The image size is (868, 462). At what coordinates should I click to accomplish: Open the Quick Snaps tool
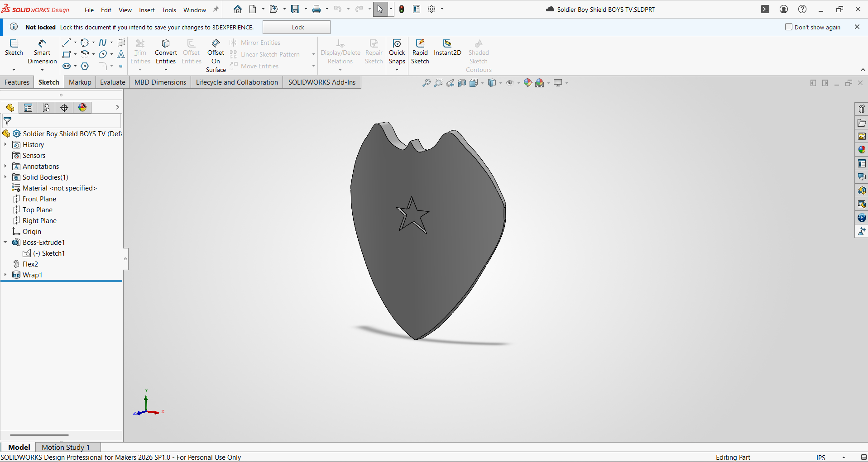coord(397,52)
